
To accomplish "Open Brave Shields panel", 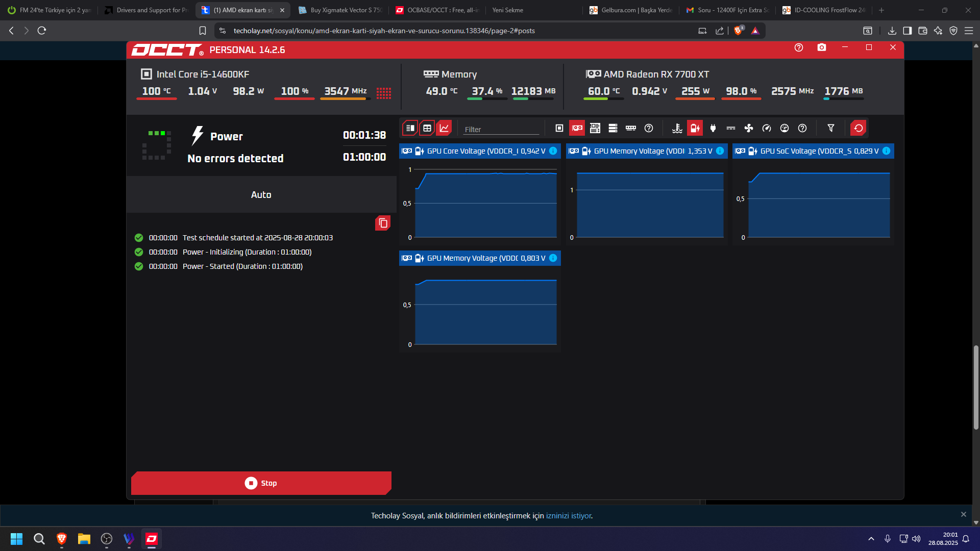I will click(x=738, y=31).
